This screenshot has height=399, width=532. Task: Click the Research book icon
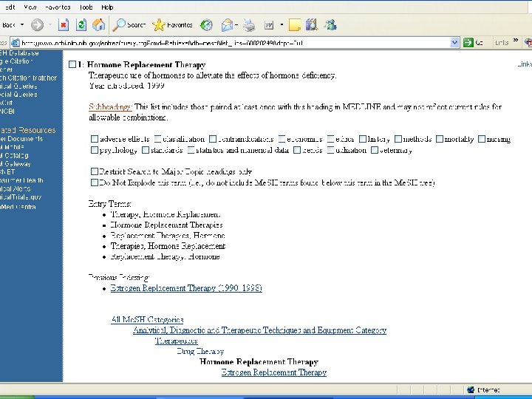pyautogui.click(x=312, y=25)
